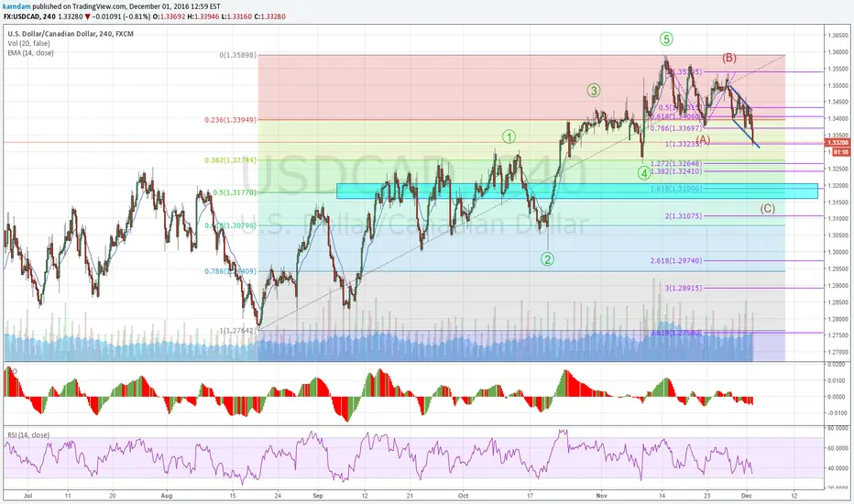Click the red 1.33280 current price tag
Image resolution: width=854 pixels, height=504 pixels.
click(838, 143)
